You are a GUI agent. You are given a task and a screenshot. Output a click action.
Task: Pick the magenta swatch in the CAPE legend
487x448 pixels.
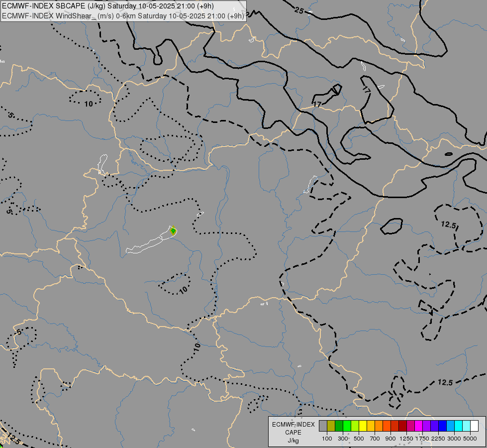[x=419, y=426]
